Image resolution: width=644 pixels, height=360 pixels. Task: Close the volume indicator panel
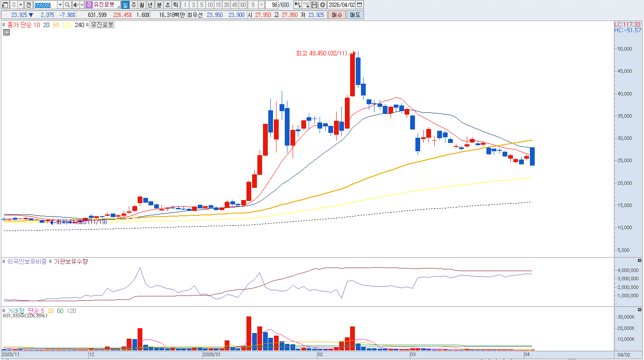(x=640, y=310)
